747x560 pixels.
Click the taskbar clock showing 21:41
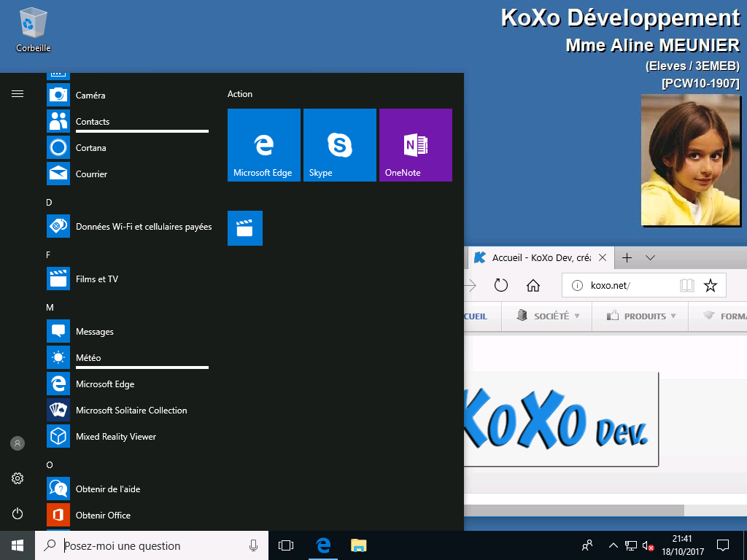point(683,545)
